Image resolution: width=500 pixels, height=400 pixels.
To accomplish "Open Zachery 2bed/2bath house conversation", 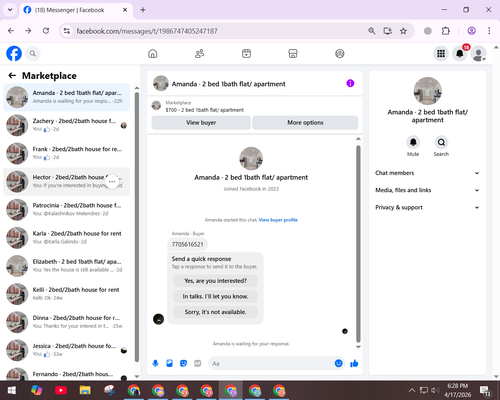I will [x=67, y=125].
